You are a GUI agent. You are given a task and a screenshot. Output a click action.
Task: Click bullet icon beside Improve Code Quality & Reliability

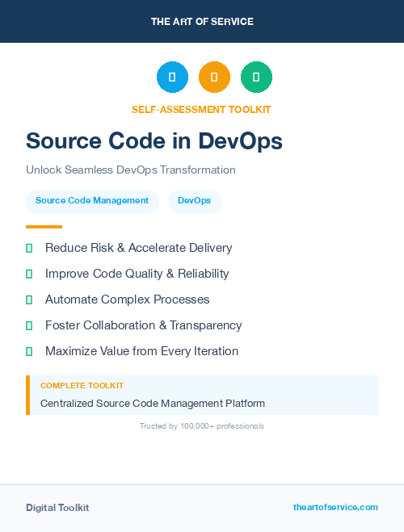pyautogui.click(x=29, y=274)
